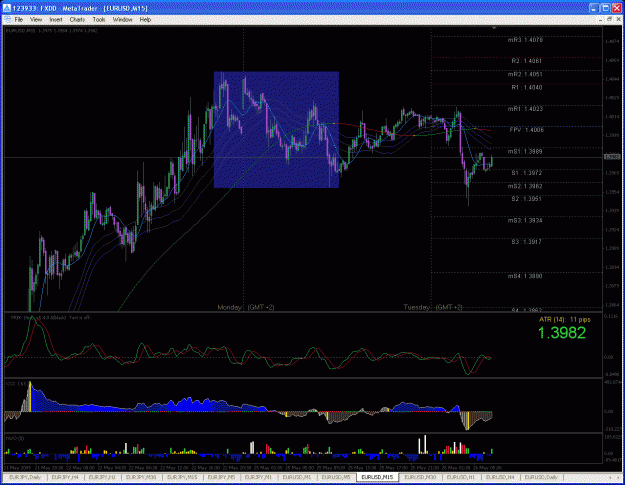Switch to the EURJPY,Daily chart tab
Screen dimensions: 625x485
pyautogui.click(x=25, y=477)
